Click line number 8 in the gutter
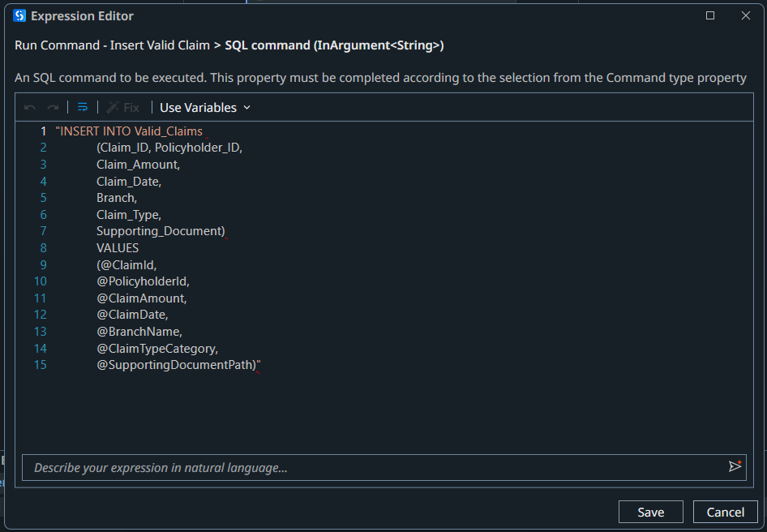 coord(43,248)
